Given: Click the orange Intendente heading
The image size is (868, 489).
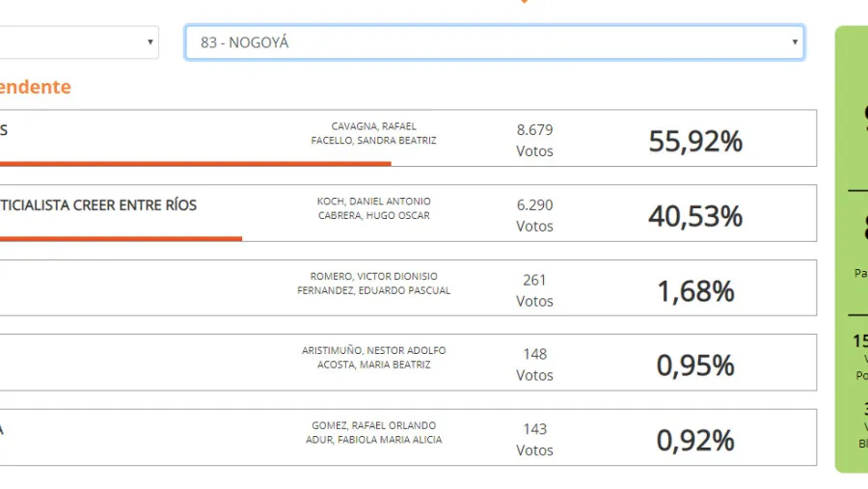Looking at the screenshot, I should point(36,87).
